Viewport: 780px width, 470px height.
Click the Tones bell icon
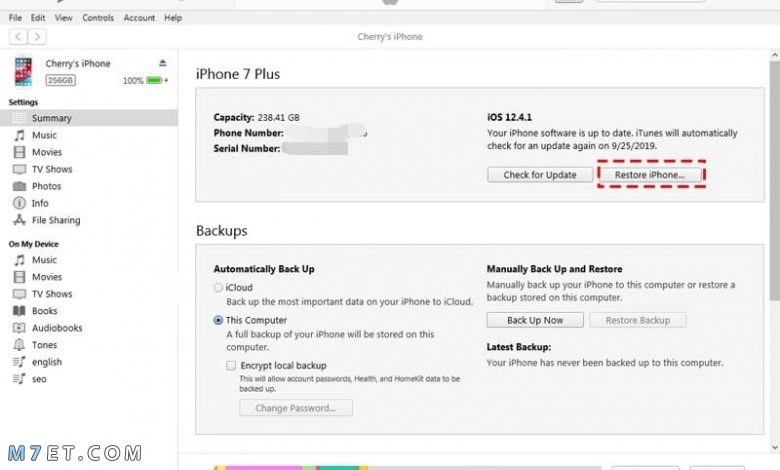pos(19,345)
